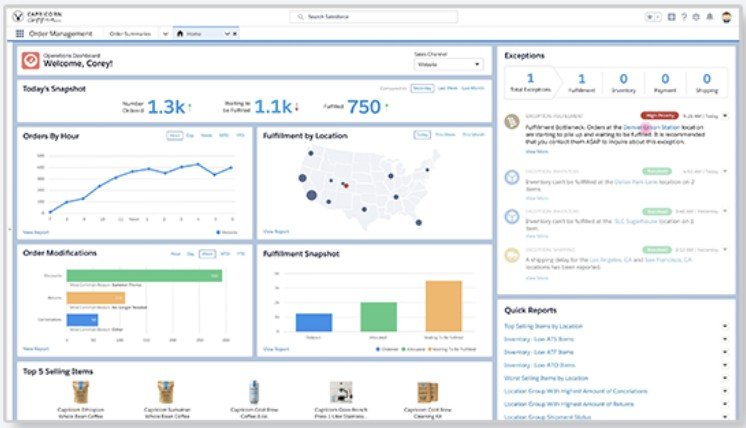746x428 pixels.
Task: Select Hour range in Orders By Hour
Action: [x=175, y=136]
